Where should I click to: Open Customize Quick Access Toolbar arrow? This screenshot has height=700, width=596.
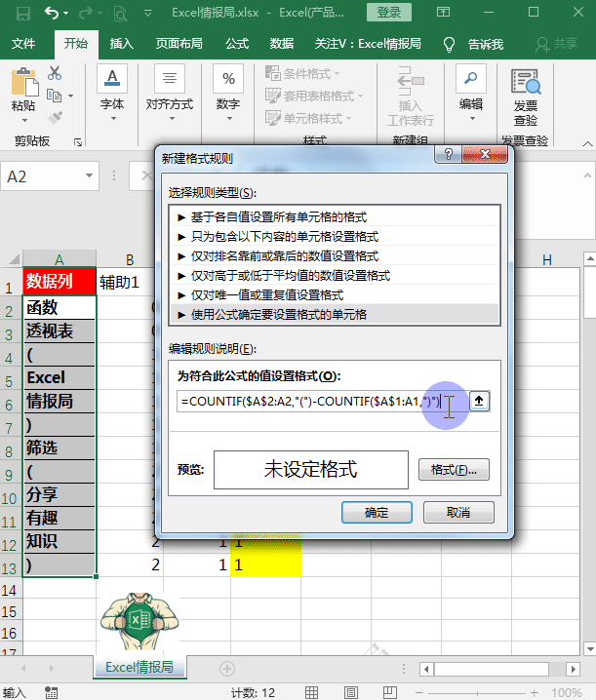pyautogui.click(x=148, y=13)
